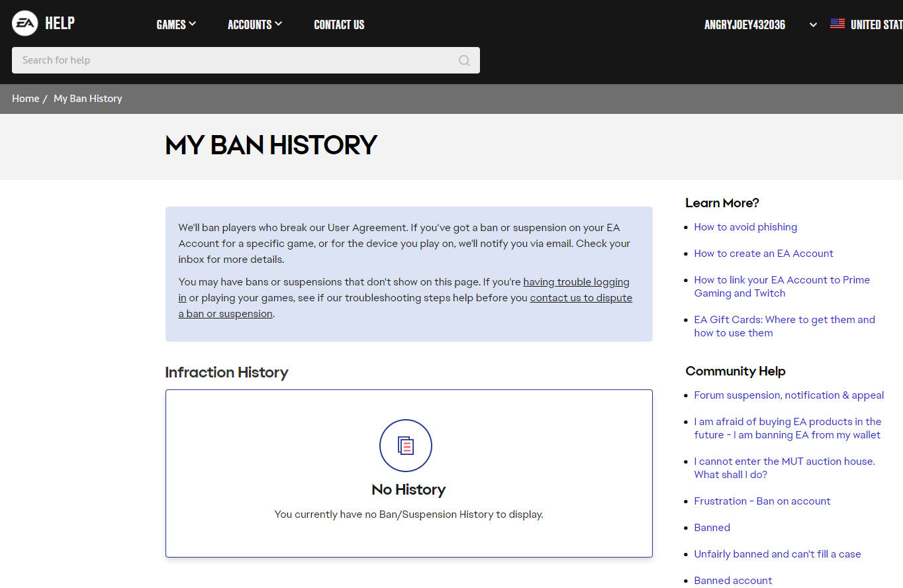The image size is (903, 588).
Task: Focus the Search for help field
Action: point(246,60)
